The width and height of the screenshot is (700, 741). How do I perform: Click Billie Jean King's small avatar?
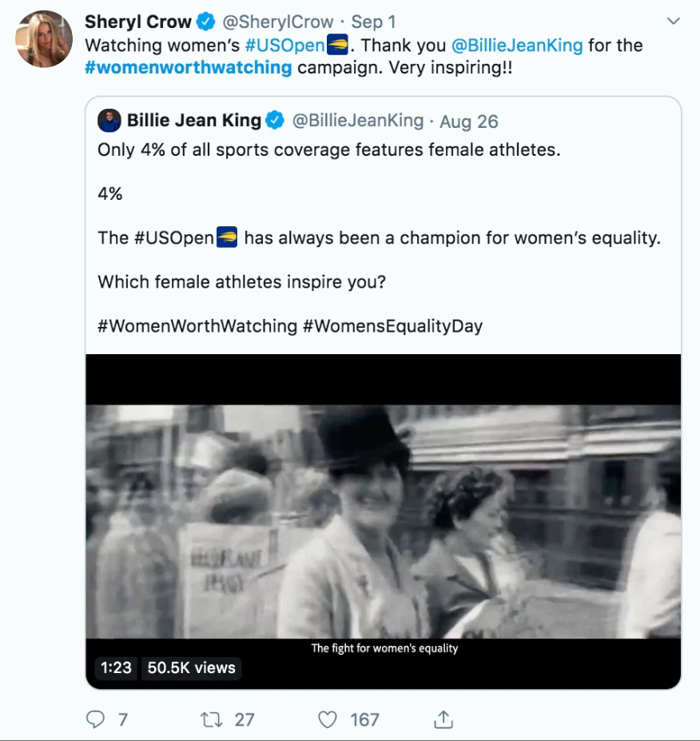pyautogui.click(x=109, y=121)
